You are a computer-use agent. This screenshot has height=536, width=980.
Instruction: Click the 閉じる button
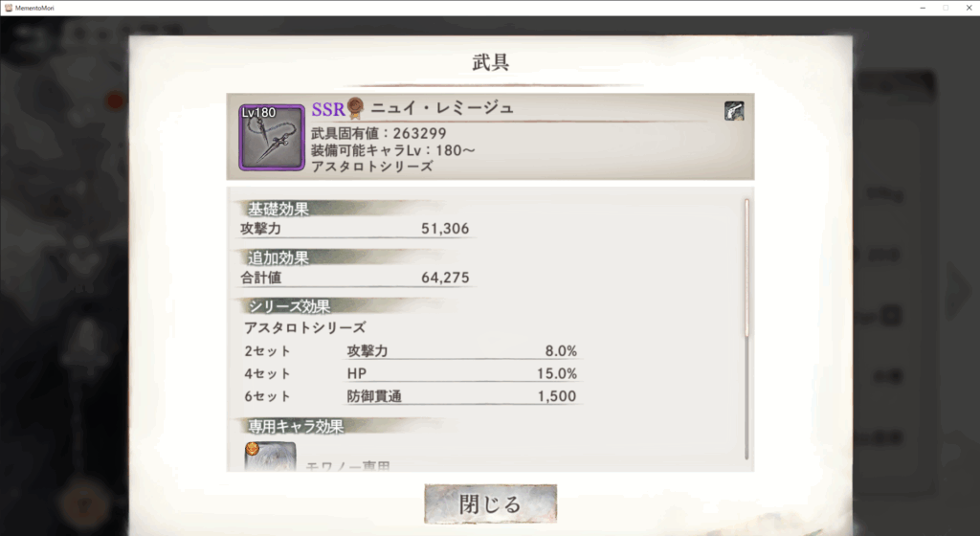(491, 503)
